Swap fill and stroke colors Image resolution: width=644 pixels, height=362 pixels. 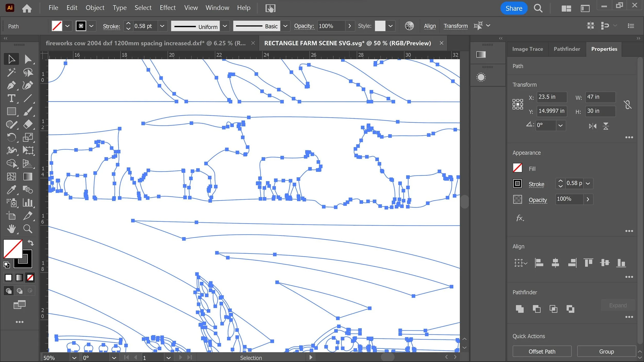pyautogui.click(x=31, y=243)
